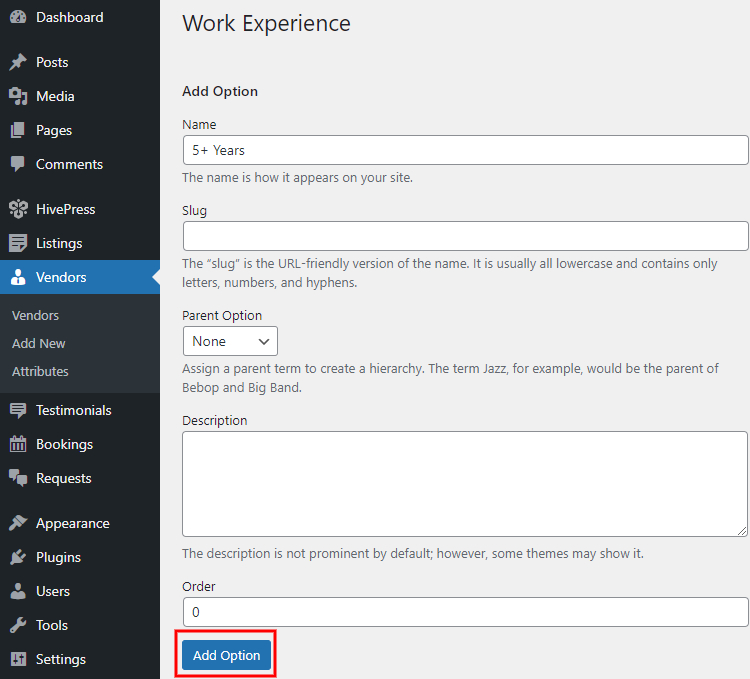Open the Attributes submenu under Vendors
The width and height of the screenshot is (750, 679).
[40, 372]
